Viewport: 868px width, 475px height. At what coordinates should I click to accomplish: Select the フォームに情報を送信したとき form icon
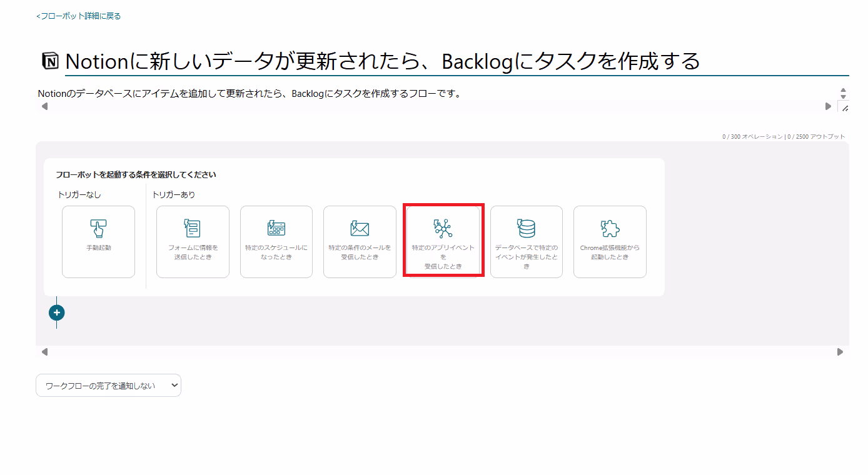pos(193,228)
